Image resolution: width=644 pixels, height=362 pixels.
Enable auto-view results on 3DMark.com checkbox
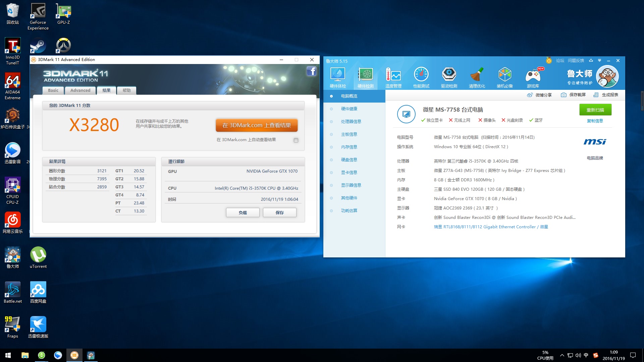point(296,140)
